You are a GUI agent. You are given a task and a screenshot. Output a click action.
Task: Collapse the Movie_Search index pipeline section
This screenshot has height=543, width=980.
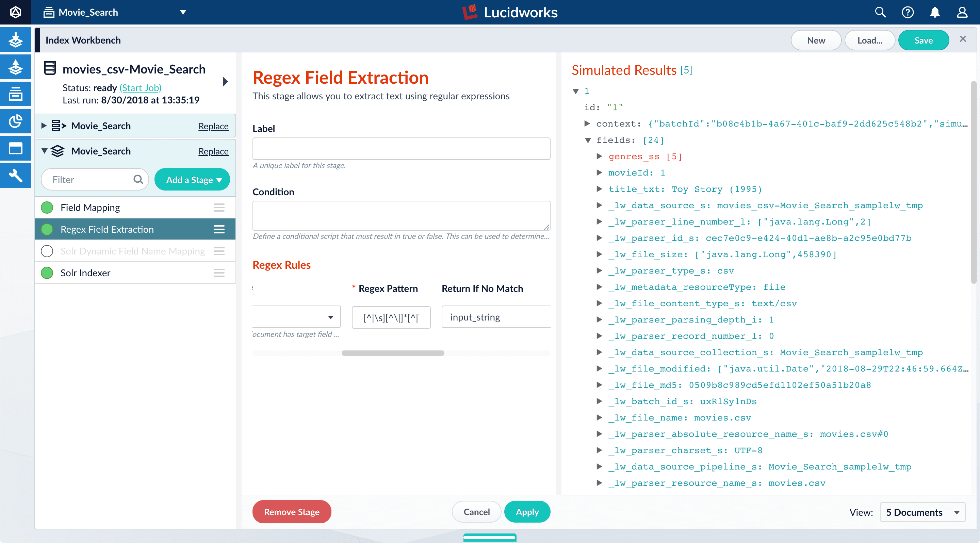click(x=45, y=151)
